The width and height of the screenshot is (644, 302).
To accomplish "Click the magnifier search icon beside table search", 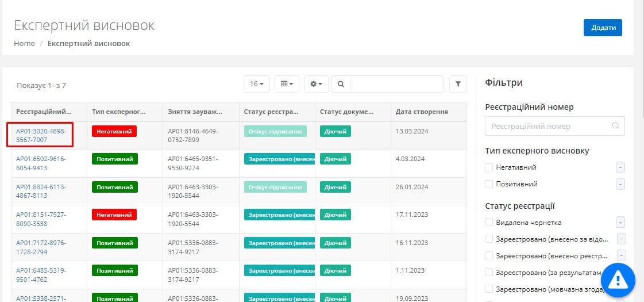I will [341, 84].
